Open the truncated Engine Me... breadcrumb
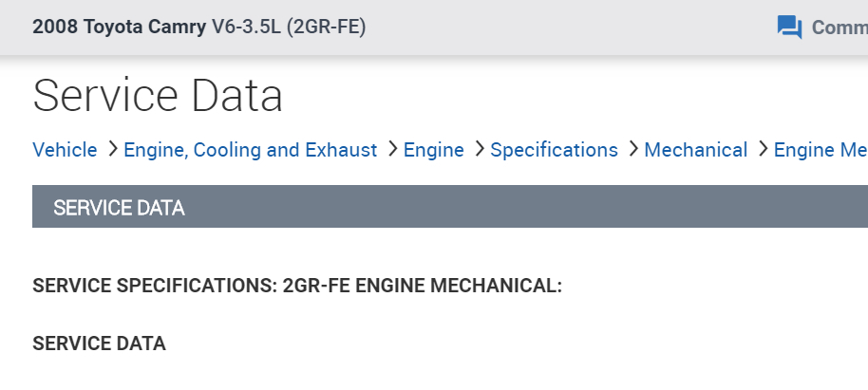Viewport: 868px width, 390px height. [821, 150]
